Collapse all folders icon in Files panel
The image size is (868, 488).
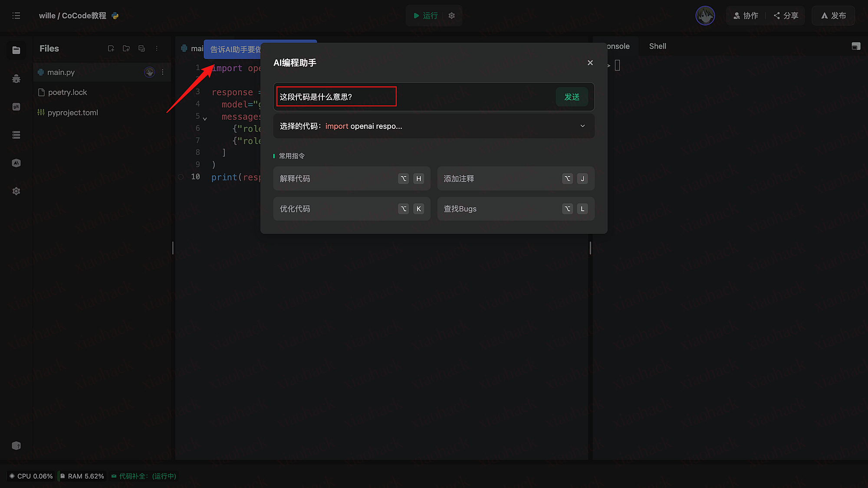point(141,49)
